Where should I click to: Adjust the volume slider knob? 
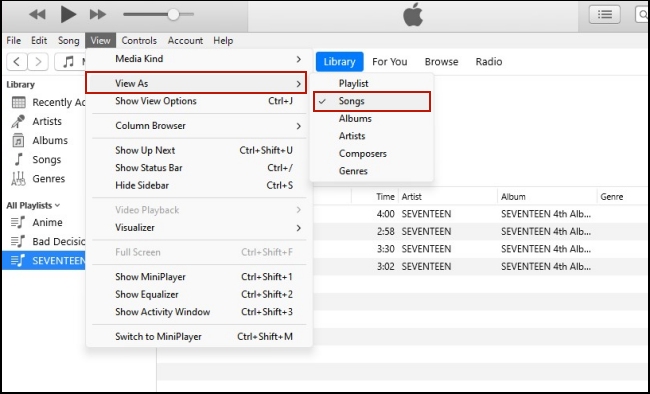tap(173, 15)
